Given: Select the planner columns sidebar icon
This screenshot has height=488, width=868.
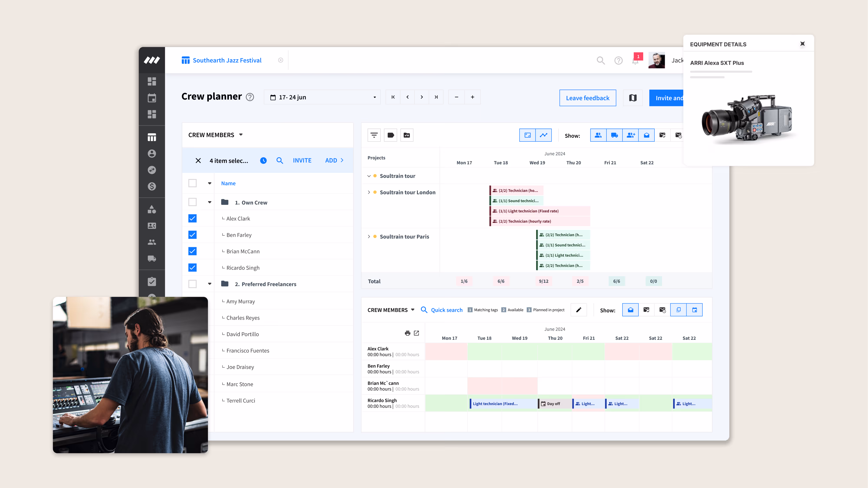Looking at the screenshot, I should [152, 137].
